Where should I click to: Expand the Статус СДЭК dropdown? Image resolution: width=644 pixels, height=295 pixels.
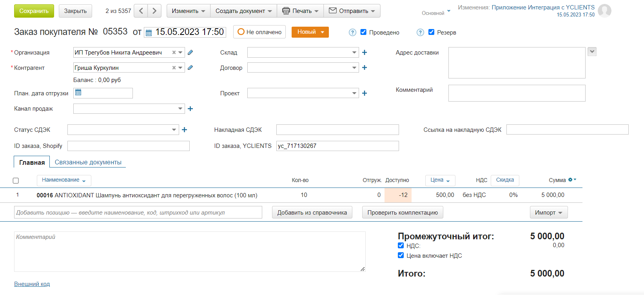coord(174,129)
